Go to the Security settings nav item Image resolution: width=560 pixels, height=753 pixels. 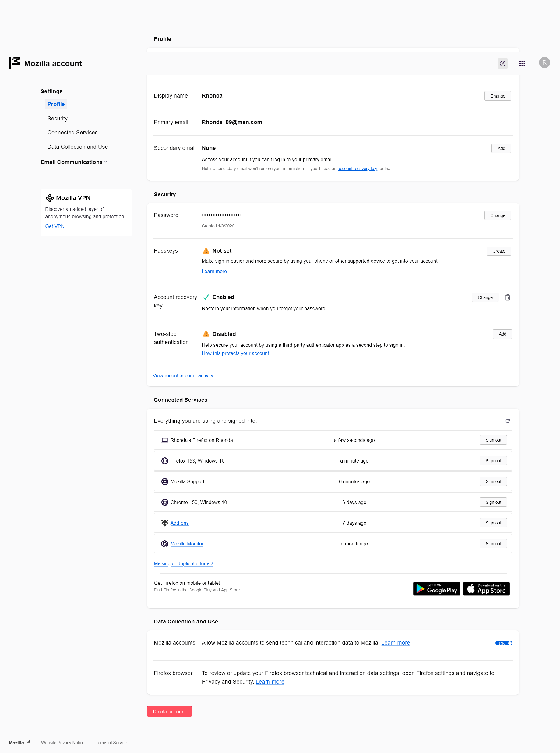[57, 118]
